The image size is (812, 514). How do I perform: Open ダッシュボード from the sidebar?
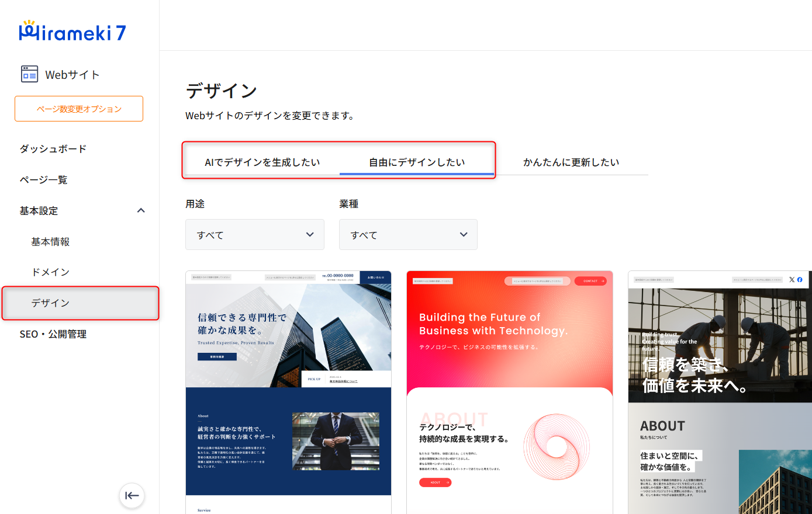click(53, 149)
